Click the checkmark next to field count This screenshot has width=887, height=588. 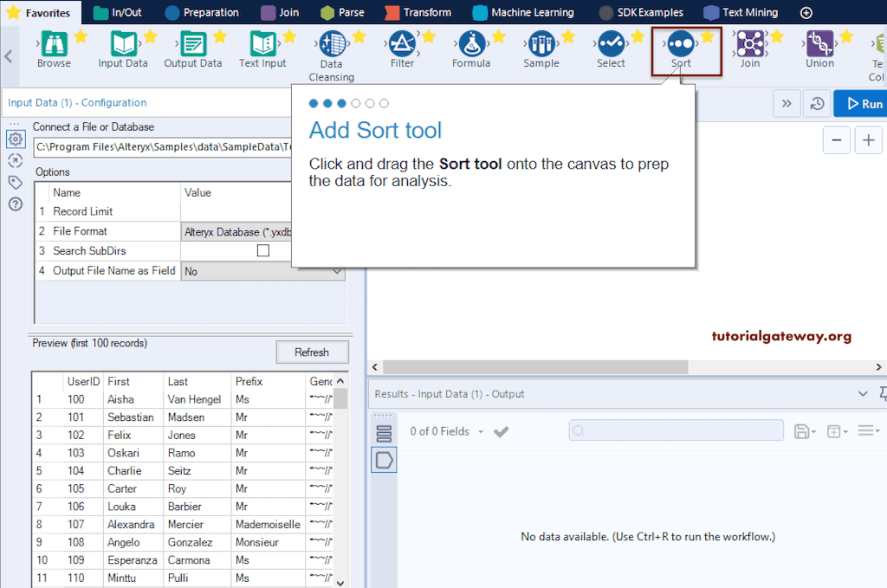point(501,430)
